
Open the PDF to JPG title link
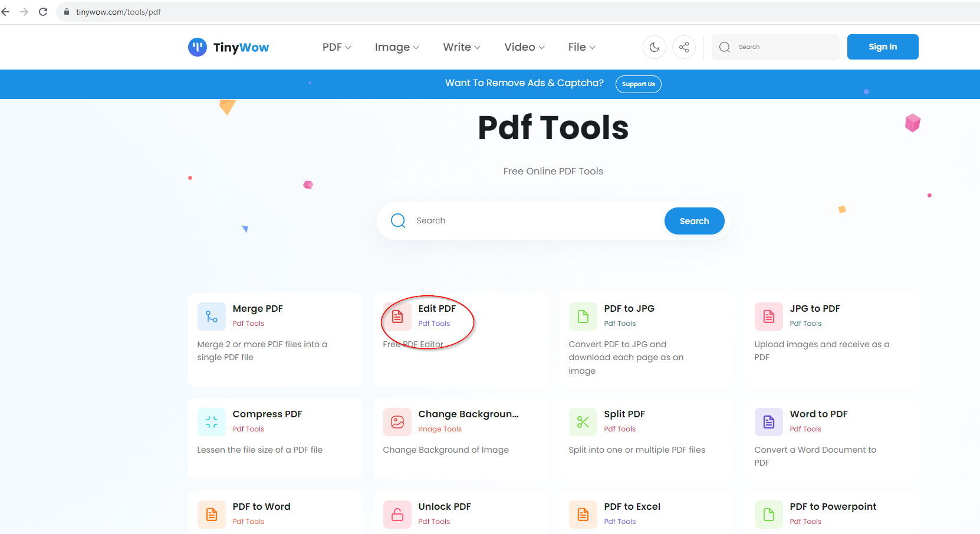[x=629, y=309]
